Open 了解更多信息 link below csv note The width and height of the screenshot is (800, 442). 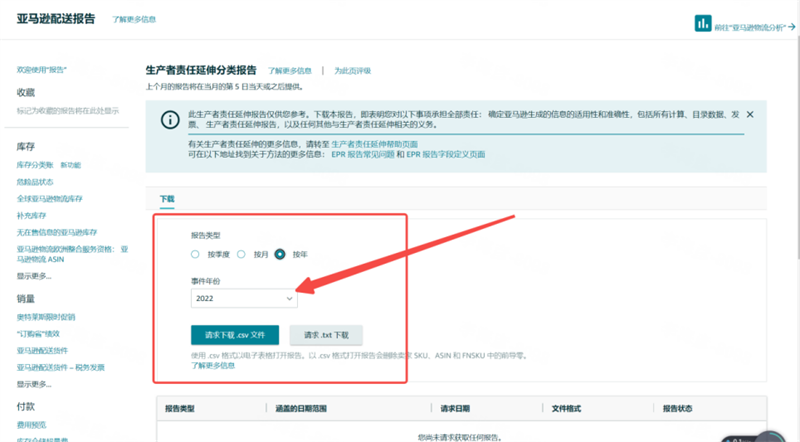pyautogui.click(x=213, y=365)
